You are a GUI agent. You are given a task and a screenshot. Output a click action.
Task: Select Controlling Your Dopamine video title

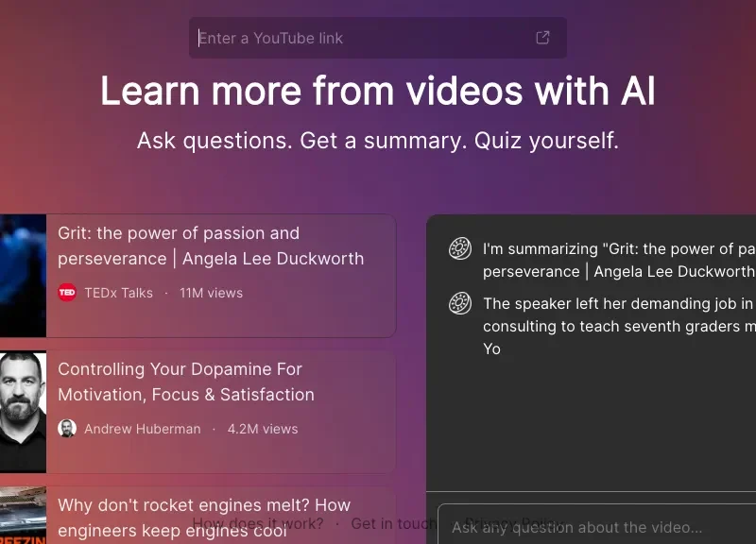pos(185,382)
